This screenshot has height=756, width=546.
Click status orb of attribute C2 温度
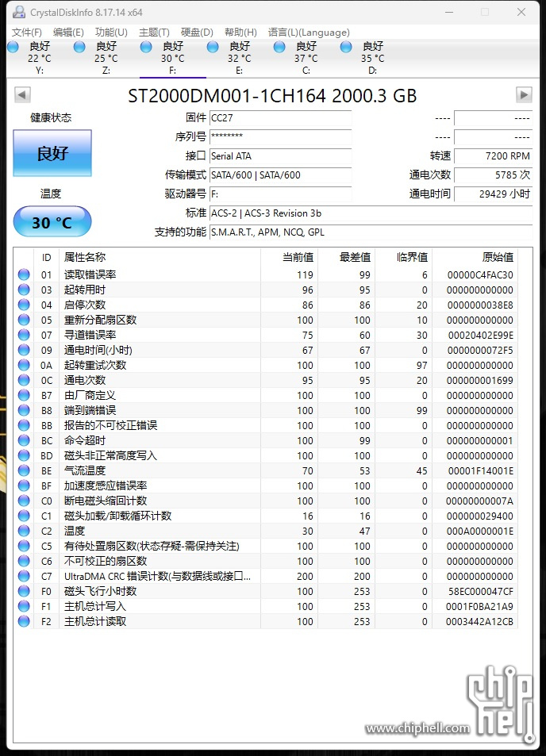point(24,531)
